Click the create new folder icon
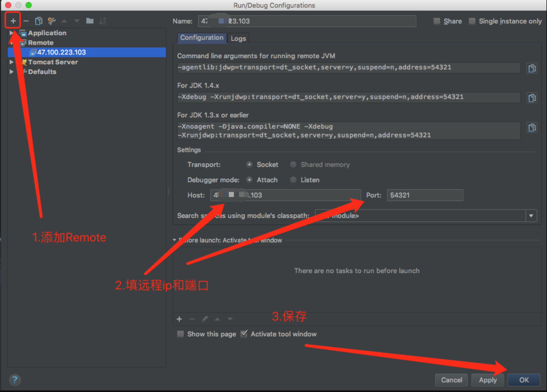Viewport: 547px width, 392px height. click(x=90, y=21)
